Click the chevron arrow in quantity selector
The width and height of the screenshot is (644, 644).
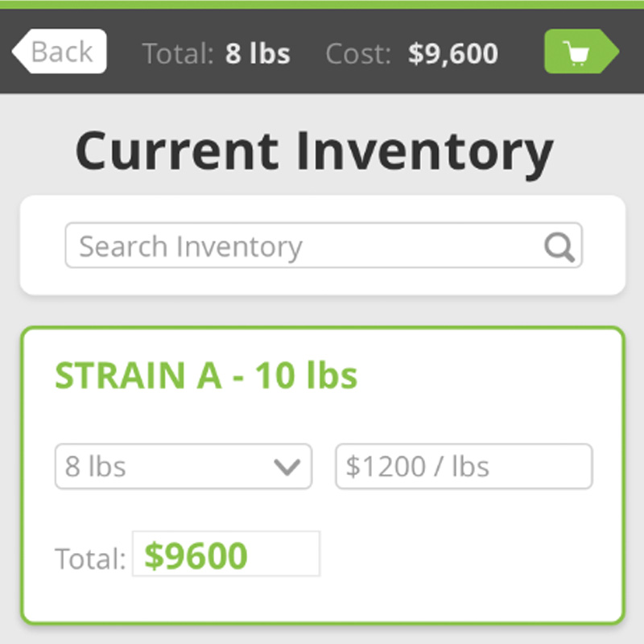coord(287,468)
